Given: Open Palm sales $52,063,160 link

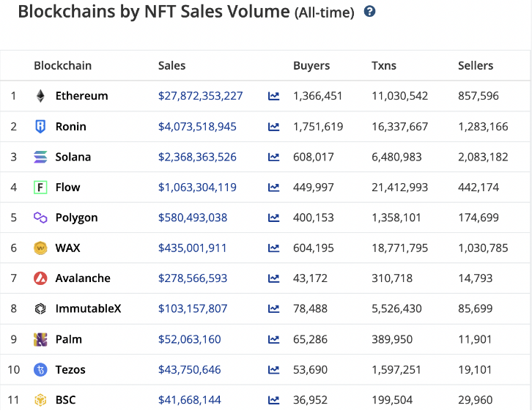Looking at the screenshot, I should tap(189, 339).
